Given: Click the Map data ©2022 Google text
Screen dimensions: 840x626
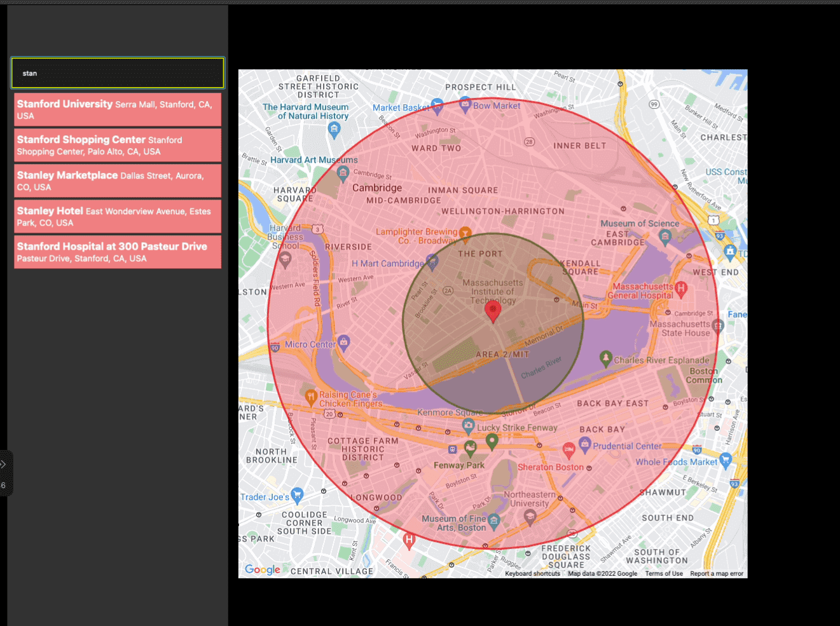Looking at the screenshot, I should (x=602, y=574).
